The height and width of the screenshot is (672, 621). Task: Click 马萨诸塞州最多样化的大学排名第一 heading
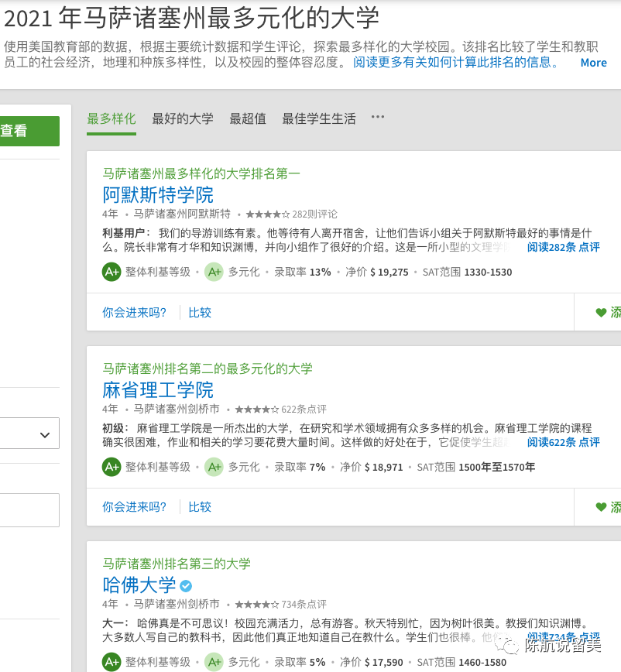pos(201,173)
